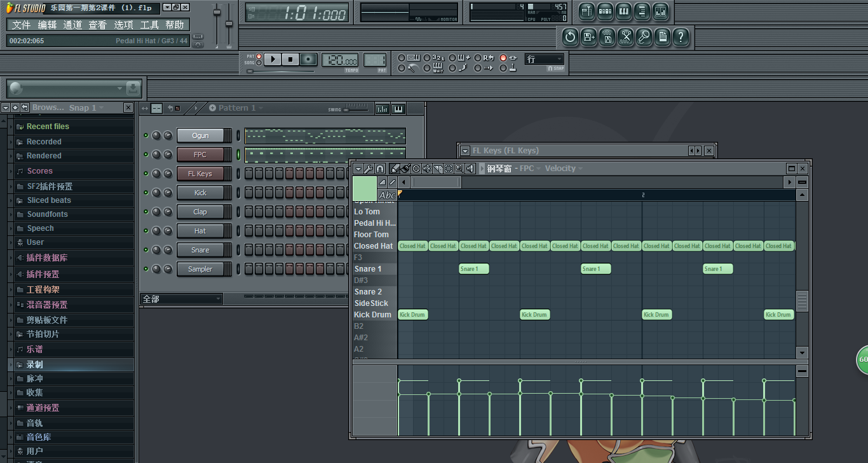
Task: Open keyboard editor icon in step sequencer
Action: click(398, 109)
